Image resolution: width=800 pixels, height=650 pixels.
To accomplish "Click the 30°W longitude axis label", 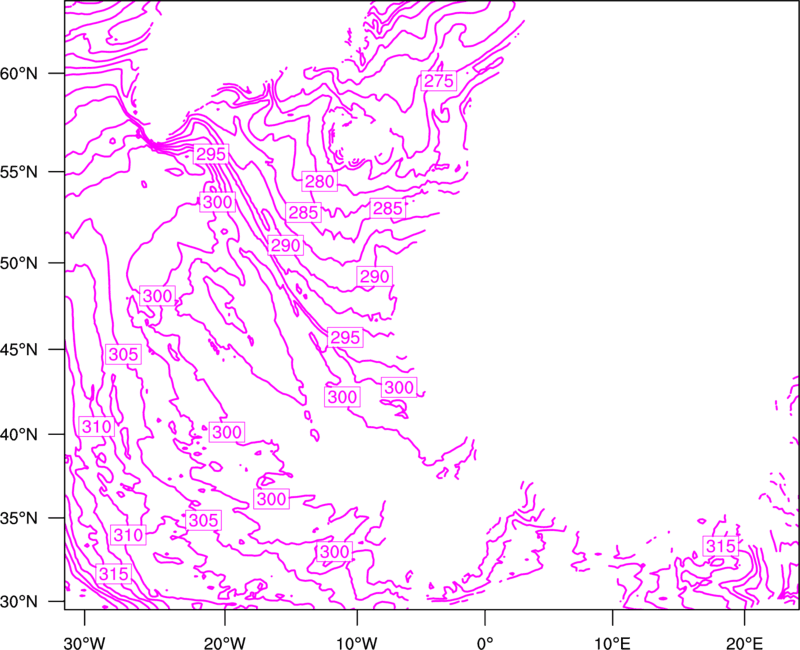I will [x=84, y=642].
